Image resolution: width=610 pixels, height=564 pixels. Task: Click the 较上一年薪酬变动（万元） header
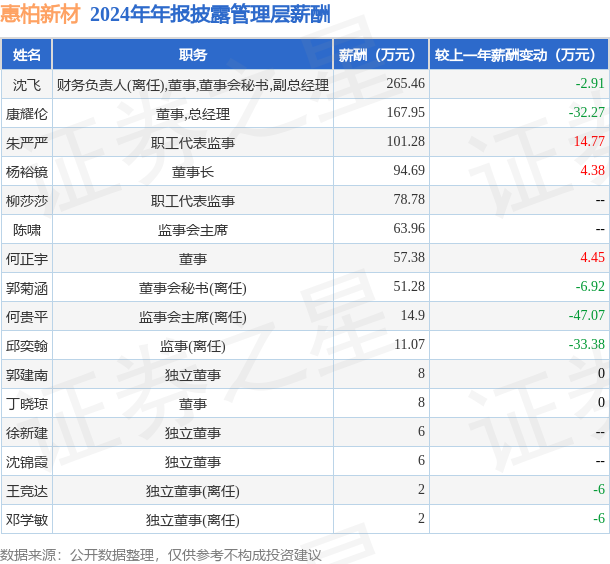click(x=519, y=55)
